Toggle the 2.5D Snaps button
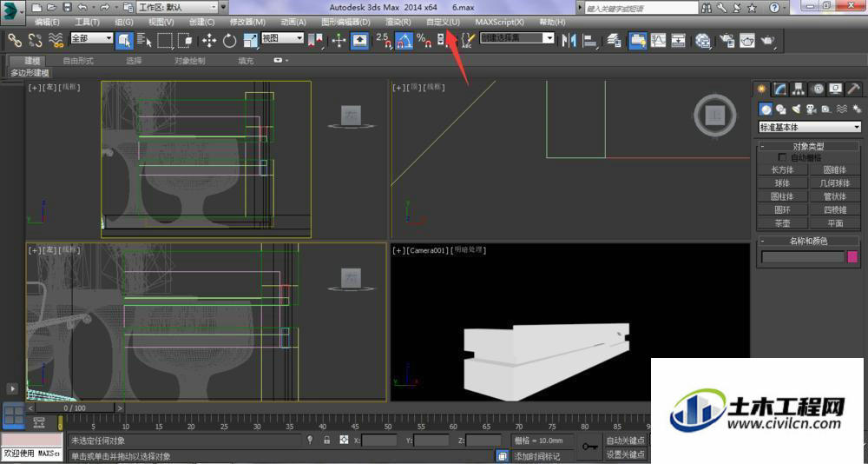Viewport: 868px width, 464px height. (x=384, y=41)
